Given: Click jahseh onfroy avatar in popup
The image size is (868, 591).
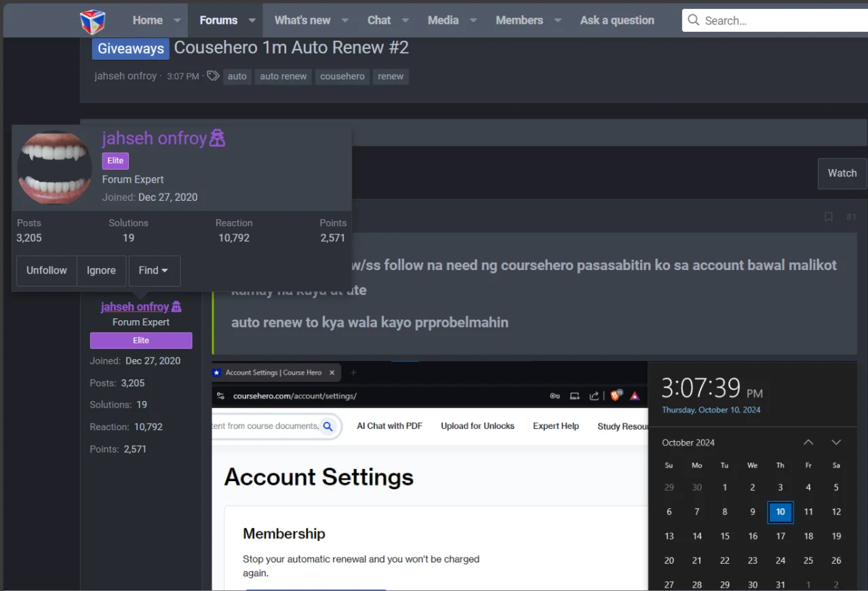Looking at the screenshot, I should 55,168.
